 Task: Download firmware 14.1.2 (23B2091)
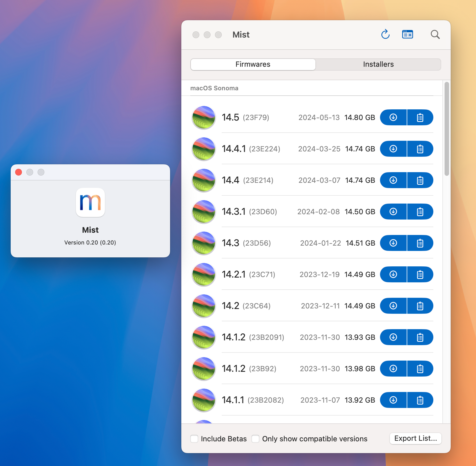pos(393,337)
